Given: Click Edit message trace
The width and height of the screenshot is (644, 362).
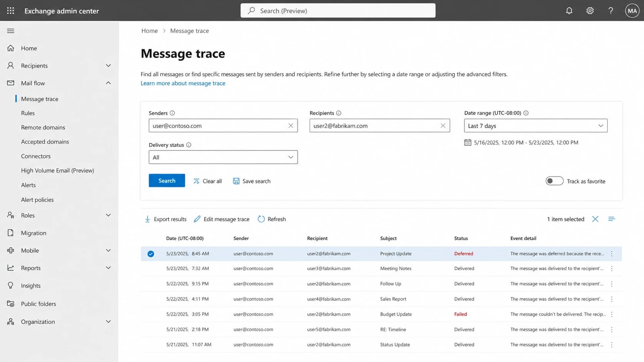Looking at the screenshot, I should coord(221,219).
